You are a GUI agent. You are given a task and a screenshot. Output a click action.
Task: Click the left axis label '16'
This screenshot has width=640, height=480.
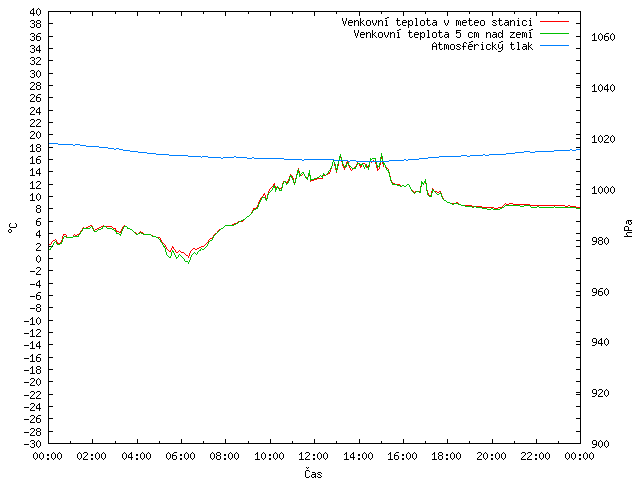point(36,160)
